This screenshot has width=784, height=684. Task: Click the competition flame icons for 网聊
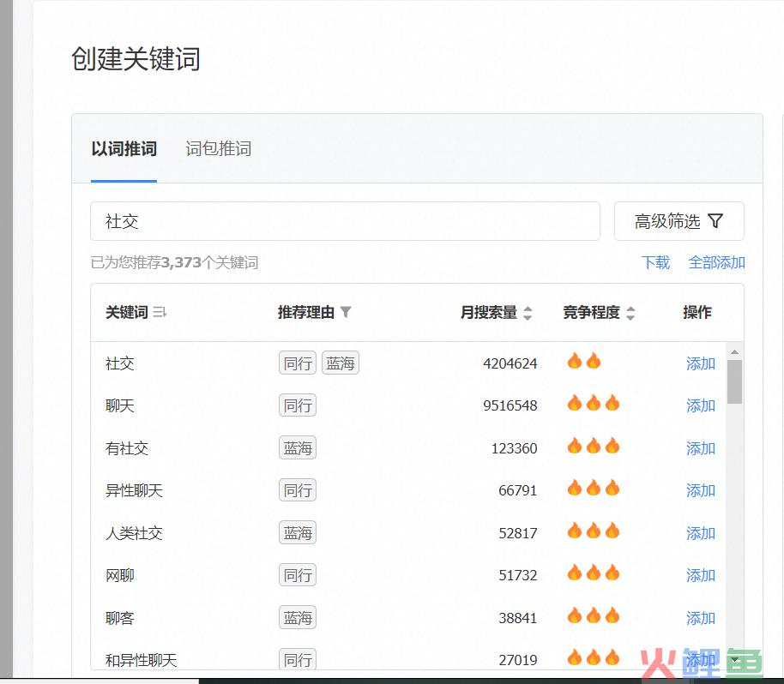593,573
